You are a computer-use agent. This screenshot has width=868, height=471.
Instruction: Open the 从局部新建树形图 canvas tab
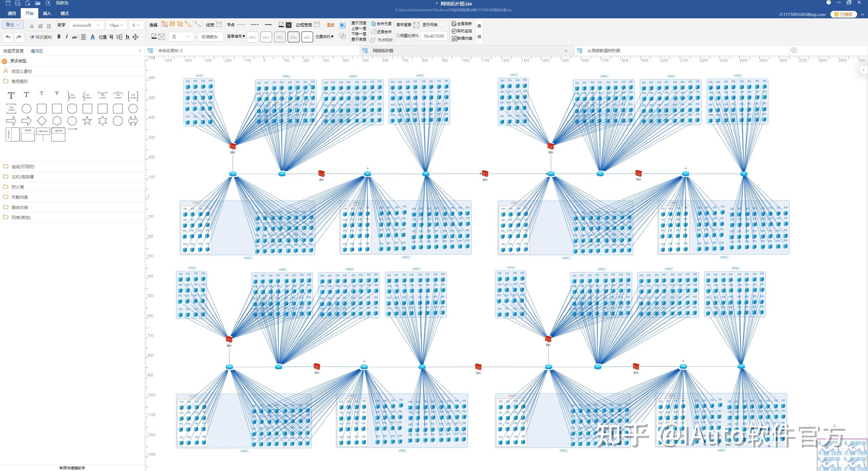603,51
